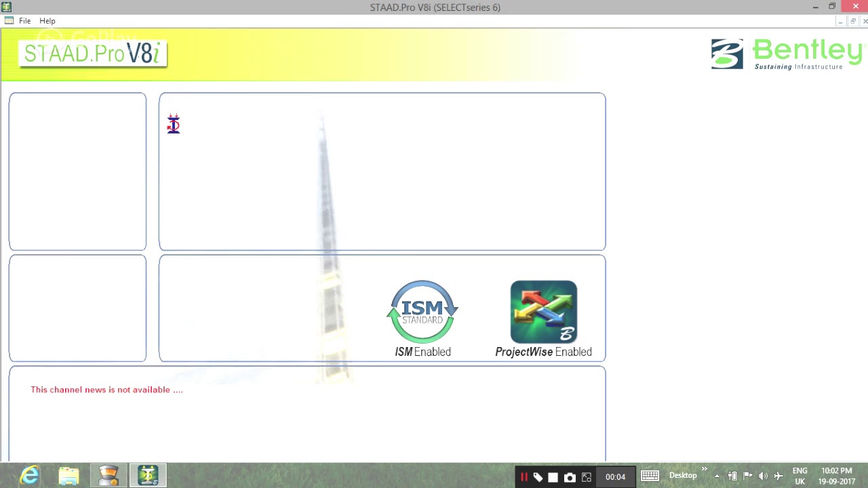Minimize the STAAD.Pro main window
This screenshot has height=488, width=868.
815,7
